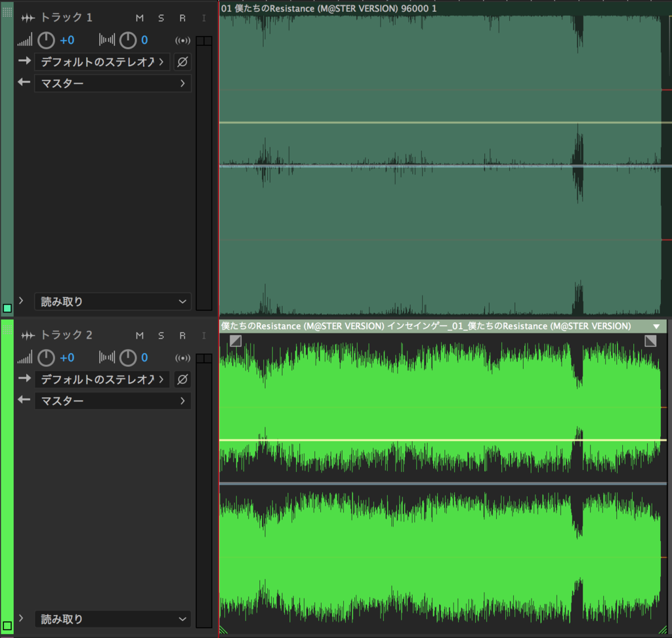Click the Track 1 pan value 0

(144, 40)
